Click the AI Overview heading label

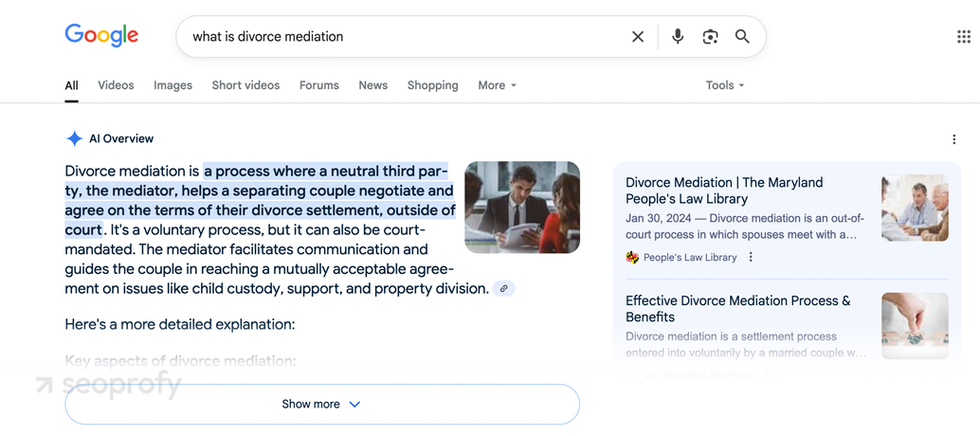point(121,138)
